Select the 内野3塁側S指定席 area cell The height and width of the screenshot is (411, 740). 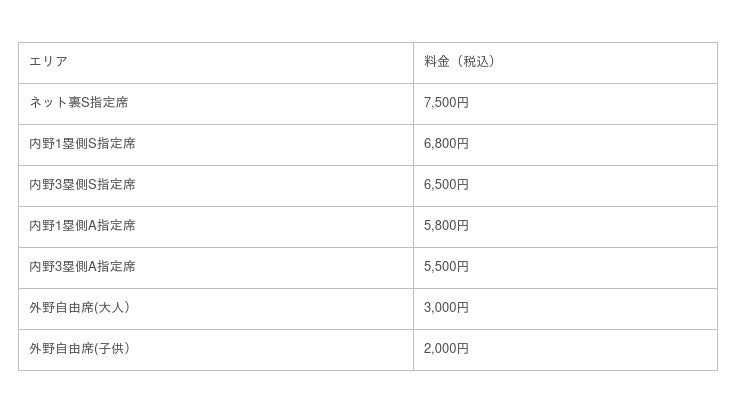coord(215,185)
